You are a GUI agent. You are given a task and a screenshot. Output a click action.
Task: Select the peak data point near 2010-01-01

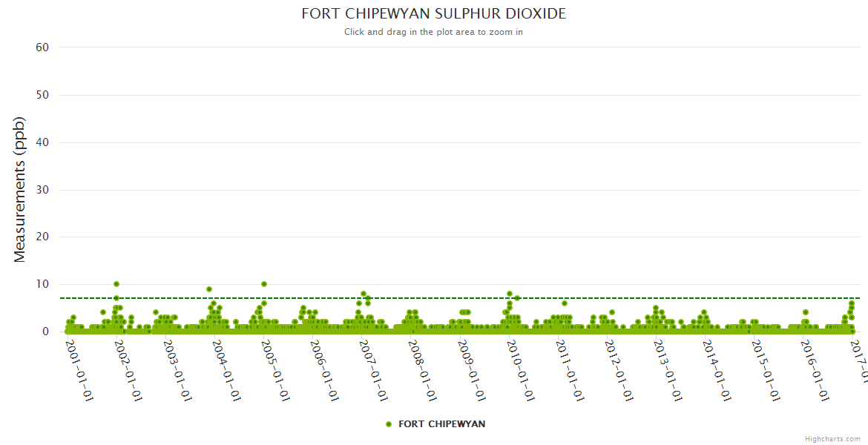(x=510, y=294)
